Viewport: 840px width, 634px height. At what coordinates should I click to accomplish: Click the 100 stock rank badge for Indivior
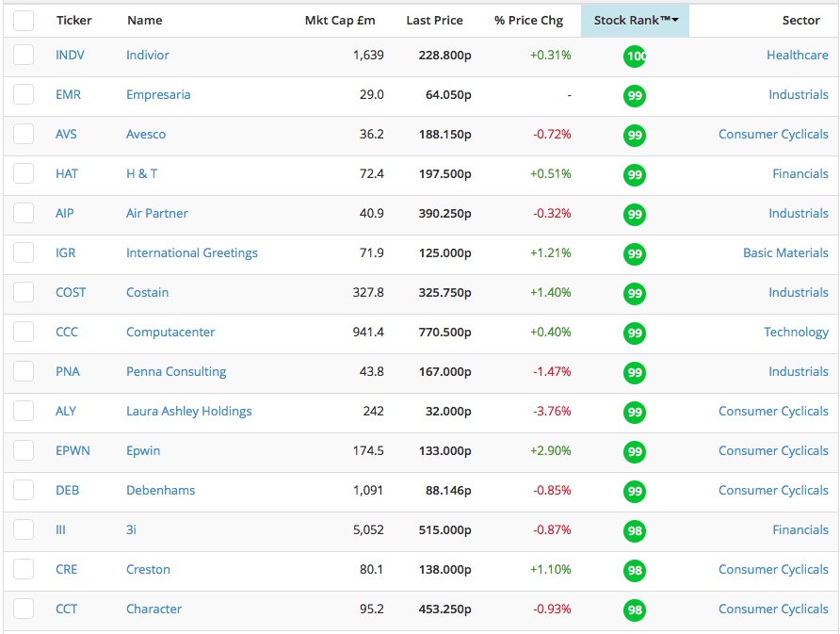(x=635, y=57)
